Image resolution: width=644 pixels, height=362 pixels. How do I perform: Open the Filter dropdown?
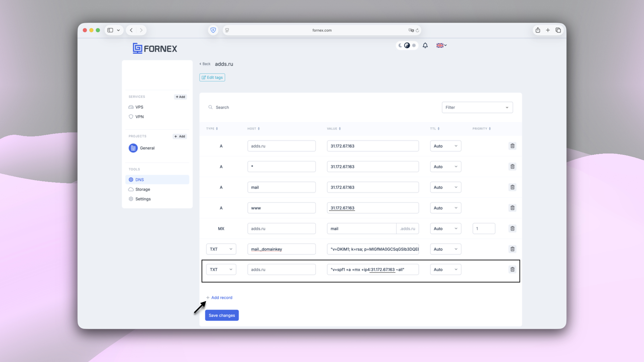pyautogui.click(x=477, y=107)
